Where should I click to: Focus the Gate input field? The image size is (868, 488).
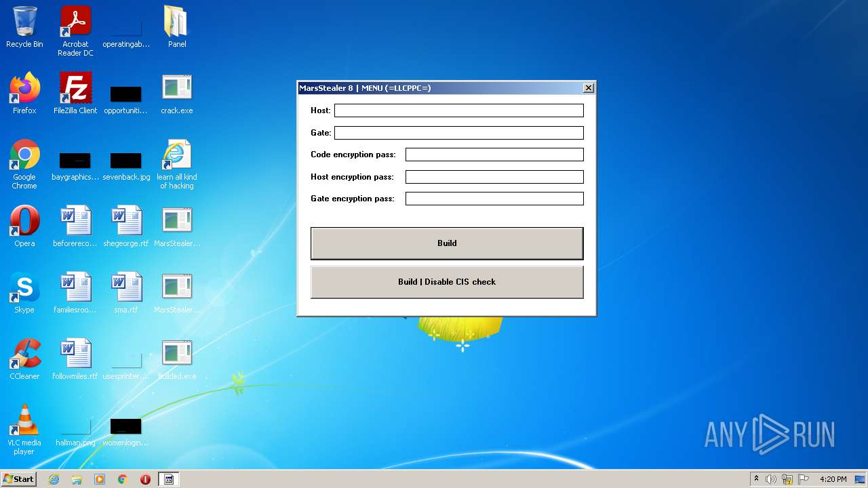point(459,133)
